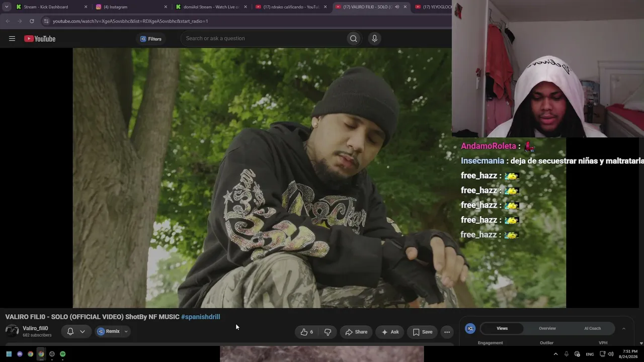Save the video to a playlist
This screenshot has width=644, height=362.
pyautogui.click(x=423, y=332)
